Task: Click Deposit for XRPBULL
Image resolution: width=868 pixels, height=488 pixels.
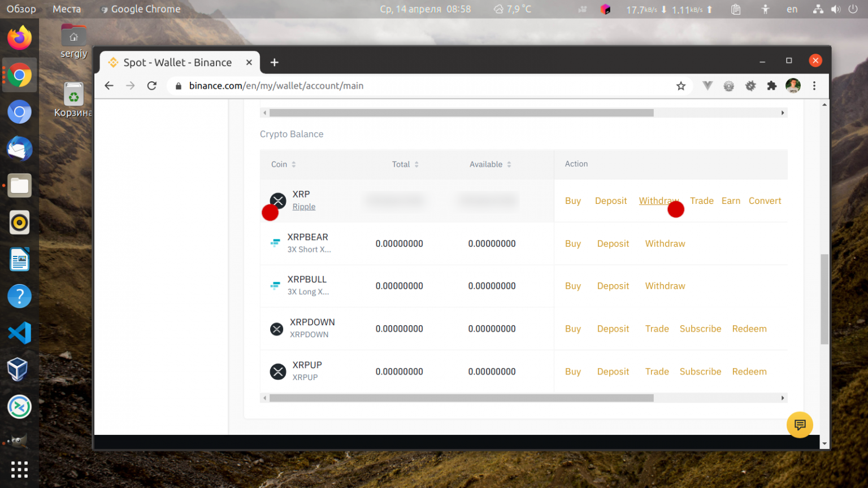Action: coord(613,286)
